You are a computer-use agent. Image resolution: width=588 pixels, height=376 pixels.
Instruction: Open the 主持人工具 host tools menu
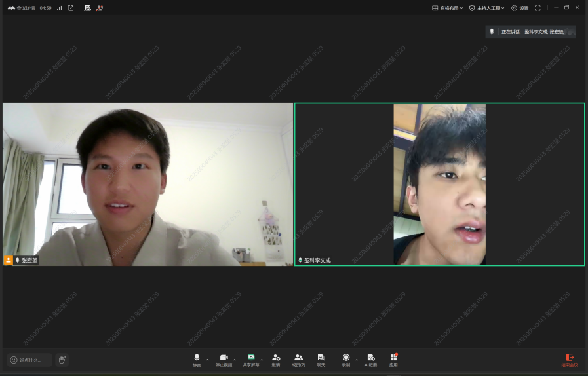click(487, 8)
